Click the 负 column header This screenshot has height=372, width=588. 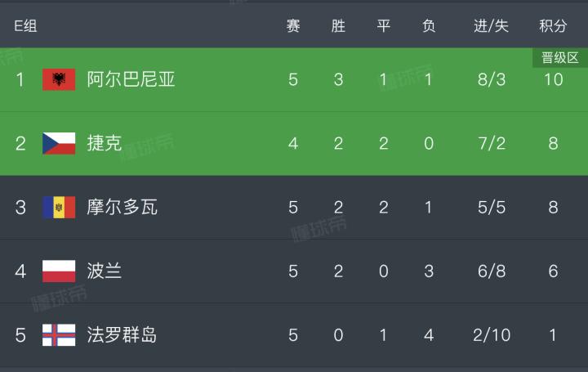(428, 26)
